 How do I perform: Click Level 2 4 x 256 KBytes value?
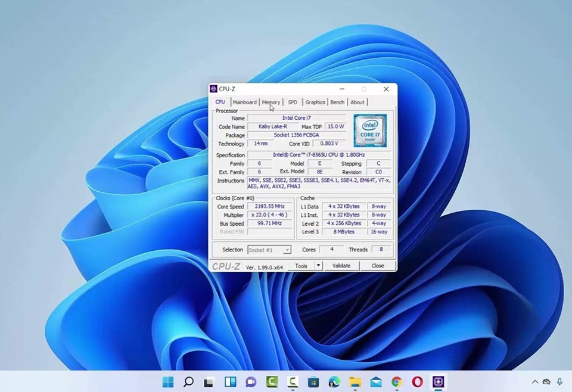344,223
